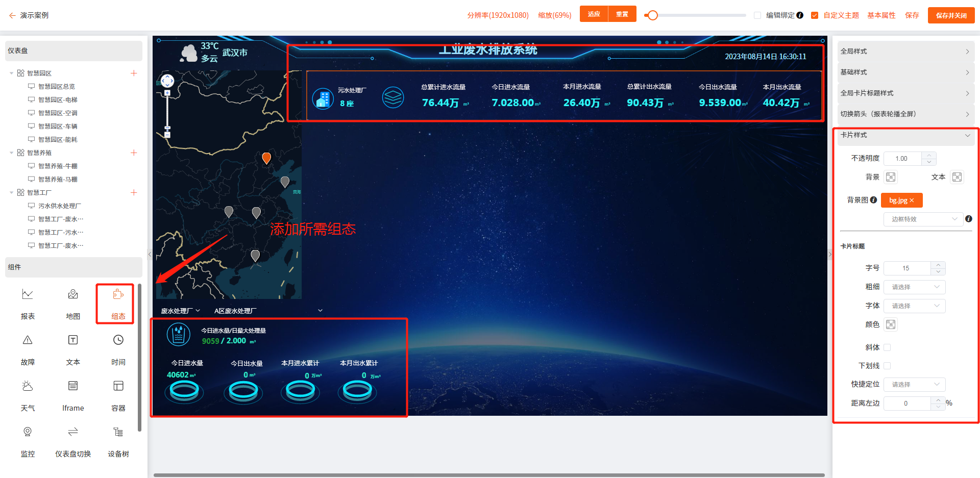Click the stacked layers icon in stats bar
980x478 pixels.
tap(393, 97)
